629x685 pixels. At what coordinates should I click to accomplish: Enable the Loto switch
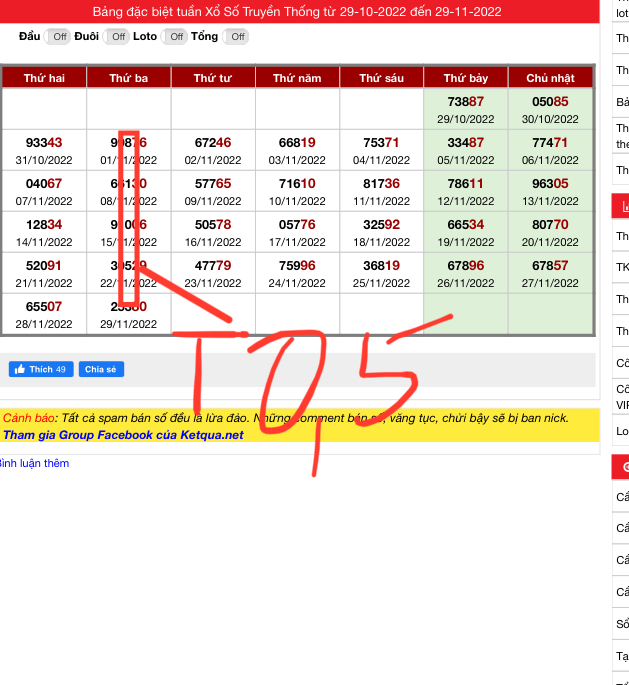tap(175, 37)
